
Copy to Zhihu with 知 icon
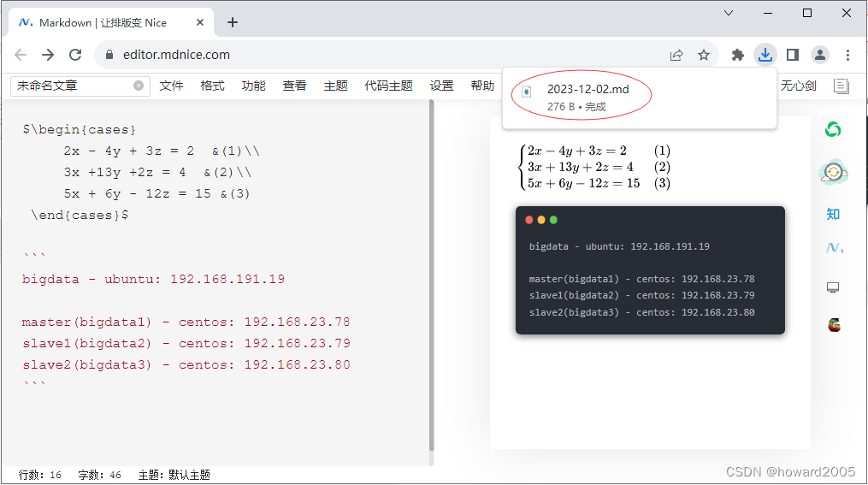pyautogui.click(x=833, y=214)
